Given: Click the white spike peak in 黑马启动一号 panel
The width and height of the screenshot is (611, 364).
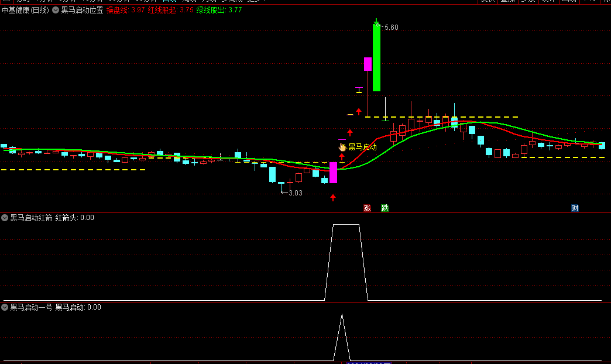Looking at the screenshot, I should [342, 315].
